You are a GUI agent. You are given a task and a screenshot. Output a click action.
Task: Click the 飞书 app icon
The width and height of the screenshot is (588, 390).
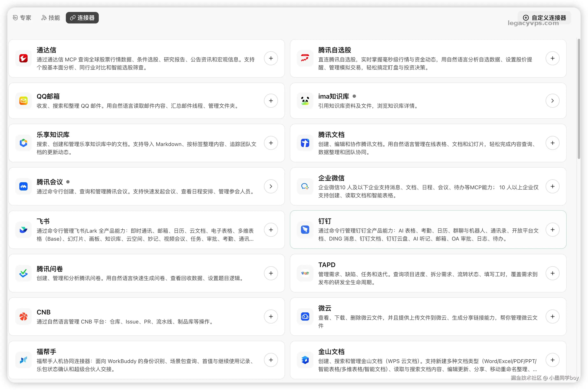coord(24,230)
